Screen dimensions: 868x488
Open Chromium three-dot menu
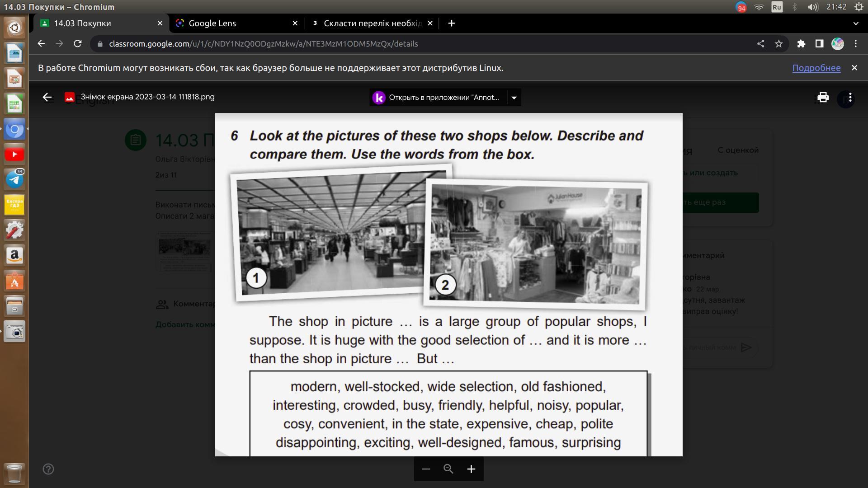click(855, 44)
